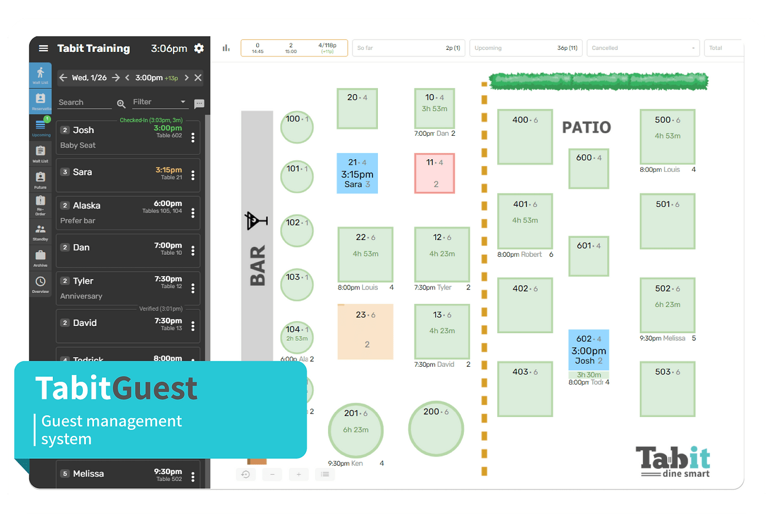Select bar seat 103
Screen dimensions: 773x532
pos(296,285)
